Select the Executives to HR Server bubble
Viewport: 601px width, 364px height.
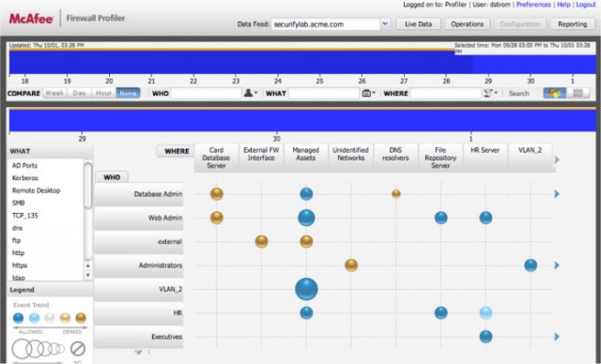pos(485,337)
